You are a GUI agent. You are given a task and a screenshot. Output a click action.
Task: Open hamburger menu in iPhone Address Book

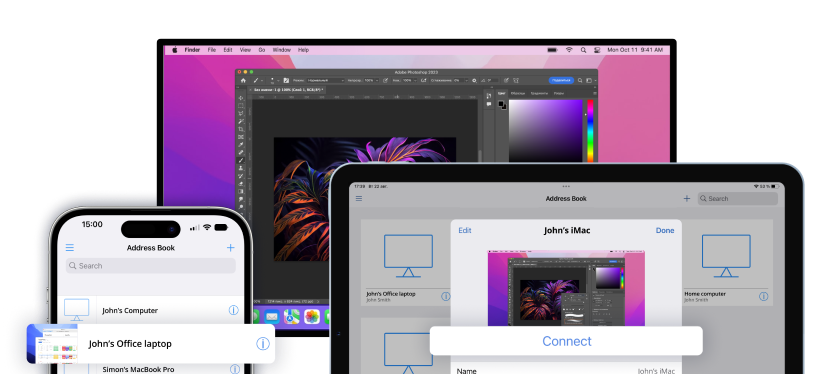69,248
